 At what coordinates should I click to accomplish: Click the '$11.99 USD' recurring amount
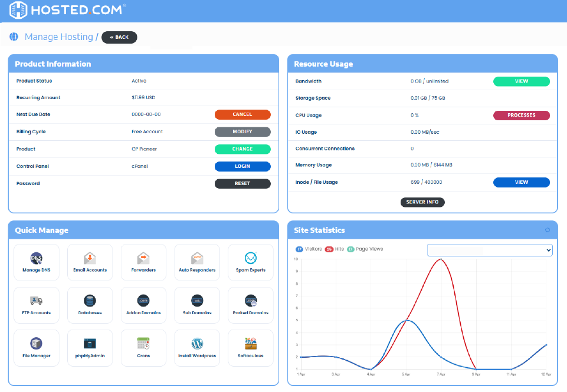pyautogui.click(x=143, y=97)
